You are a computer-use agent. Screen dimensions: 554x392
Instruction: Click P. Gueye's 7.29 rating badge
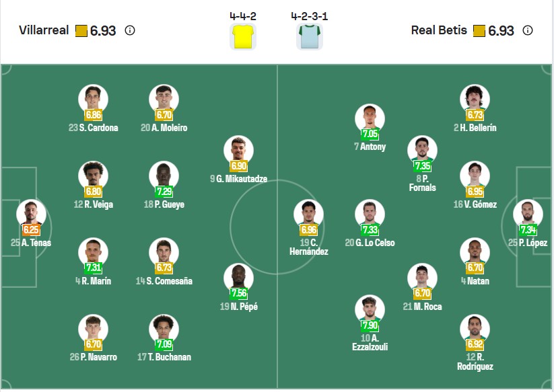[164, 192]
